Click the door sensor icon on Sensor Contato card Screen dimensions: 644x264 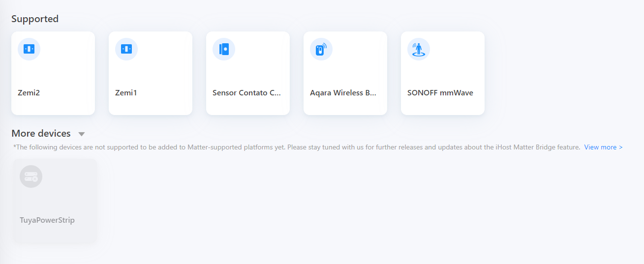pyautogui.click(x=224, y=49)
